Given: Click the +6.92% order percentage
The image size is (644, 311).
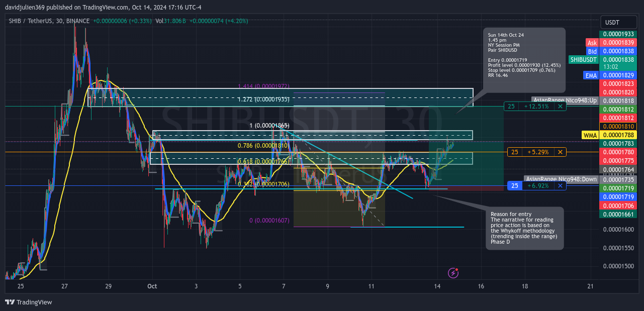Looking at the screenshot, I should click(x=538, y=186).
